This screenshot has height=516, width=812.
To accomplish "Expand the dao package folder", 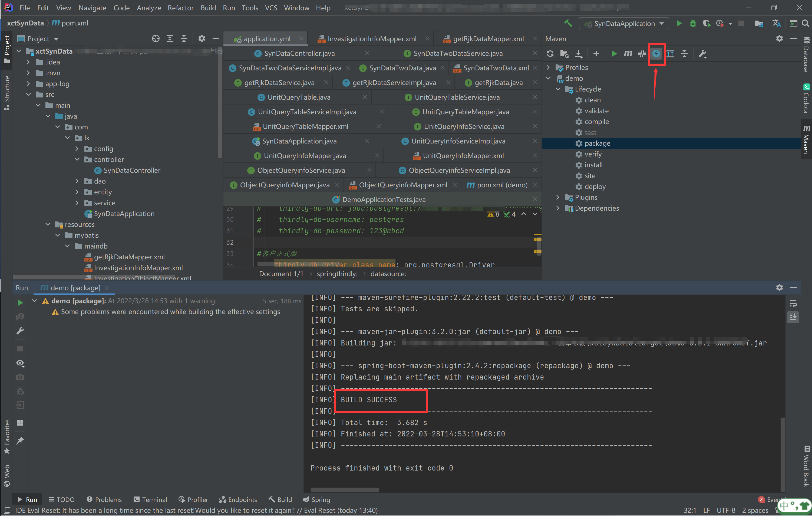I will coord(77,181).
